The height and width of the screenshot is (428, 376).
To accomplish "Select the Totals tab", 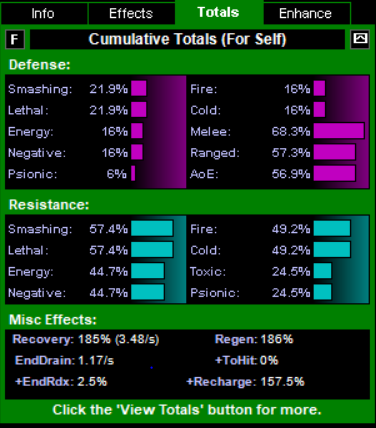I will point(219,13).
